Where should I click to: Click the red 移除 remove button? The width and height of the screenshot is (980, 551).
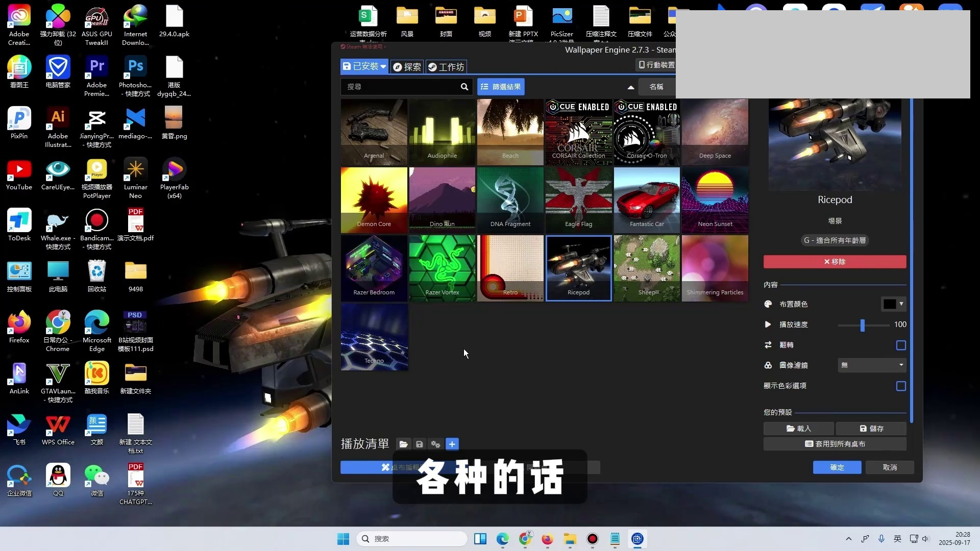click(x=835, y=262)
